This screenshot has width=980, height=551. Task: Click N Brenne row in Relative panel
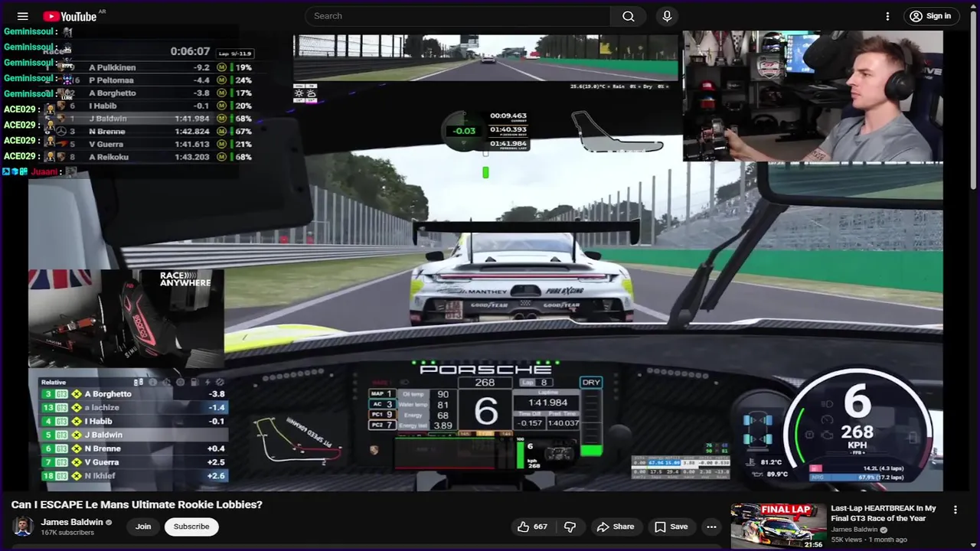pos(133,448)
